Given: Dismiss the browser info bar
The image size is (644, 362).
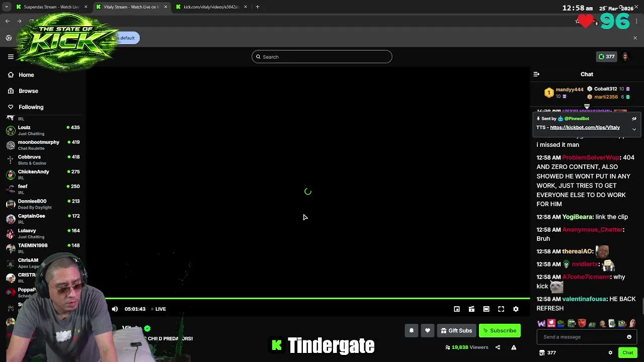Looking at the screenshot, I should click(x=635, y=38).
